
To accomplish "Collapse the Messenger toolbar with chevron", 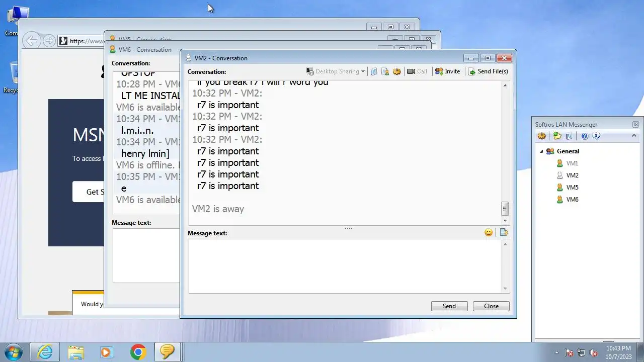I will tap(634, 135).
